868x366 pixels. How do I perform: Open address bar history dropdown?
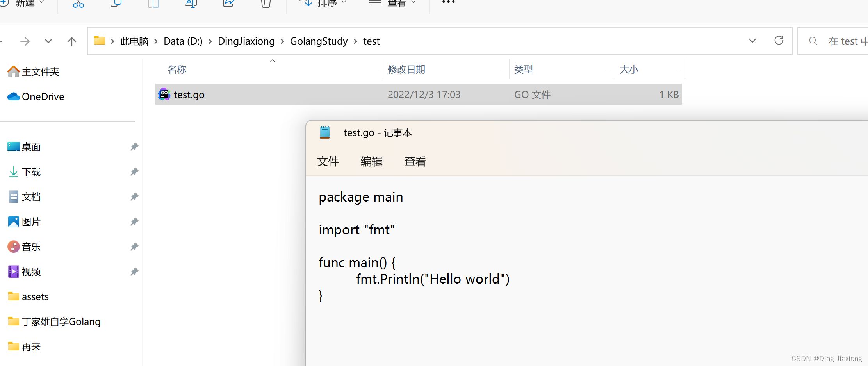pyautogui.click(x=752, y=41)
